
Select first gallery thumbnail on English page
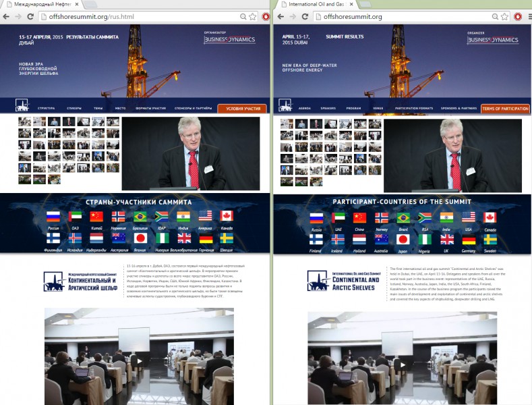(x=287, y=124)
